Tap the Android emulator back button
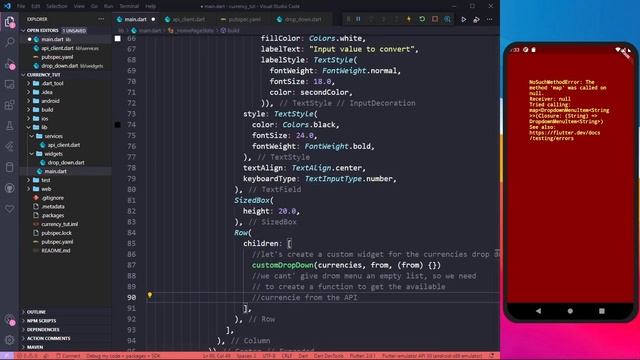This screenshot has height=360, width=640. pyautogui.click(x=538, y=311)
